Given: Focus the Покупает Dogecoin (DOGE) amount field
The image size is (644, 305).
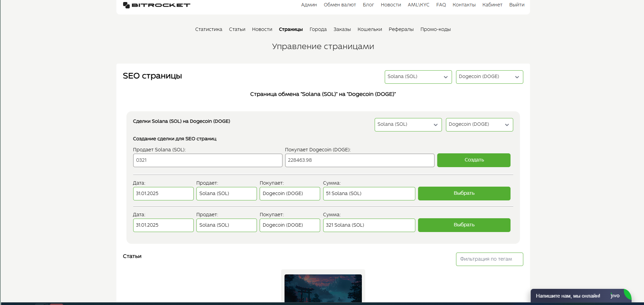Looking at the screenshot, I should point(359,160).
